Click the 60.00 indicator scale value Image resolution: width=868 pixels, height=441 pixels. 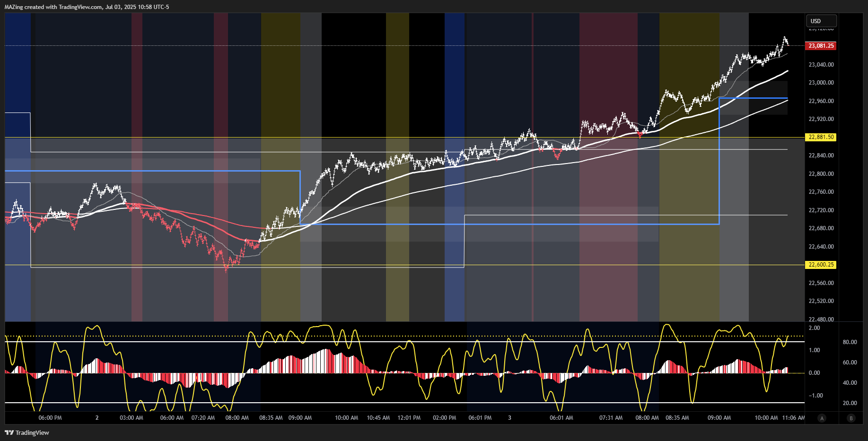[x=850, y=363]
